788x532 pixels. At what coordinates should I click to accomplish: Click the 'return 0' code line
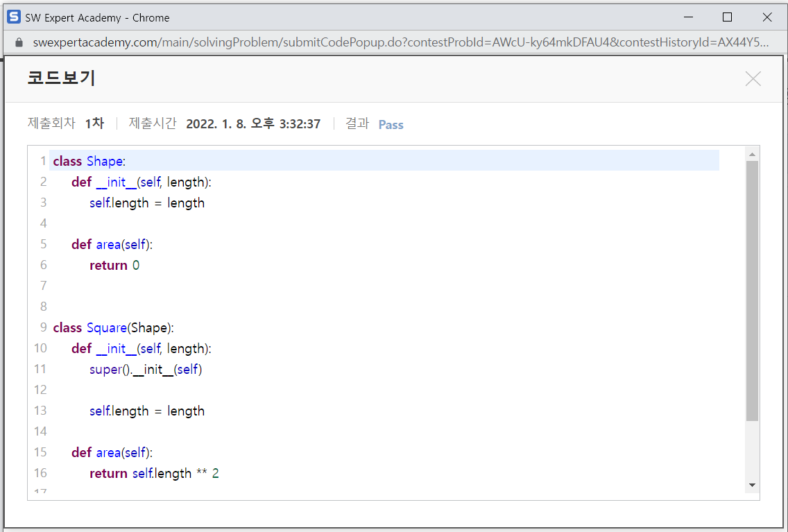(114, 265)
